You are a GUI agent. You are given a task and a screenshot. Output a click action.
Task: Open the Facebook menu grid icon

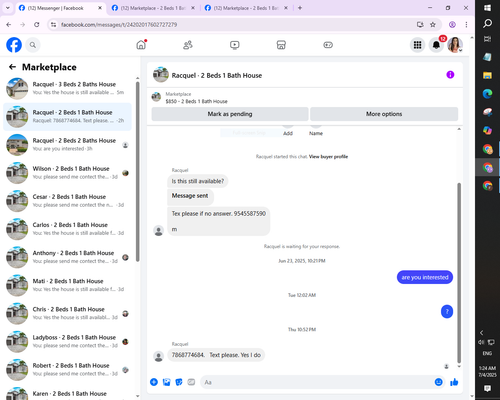click(417, 45)
